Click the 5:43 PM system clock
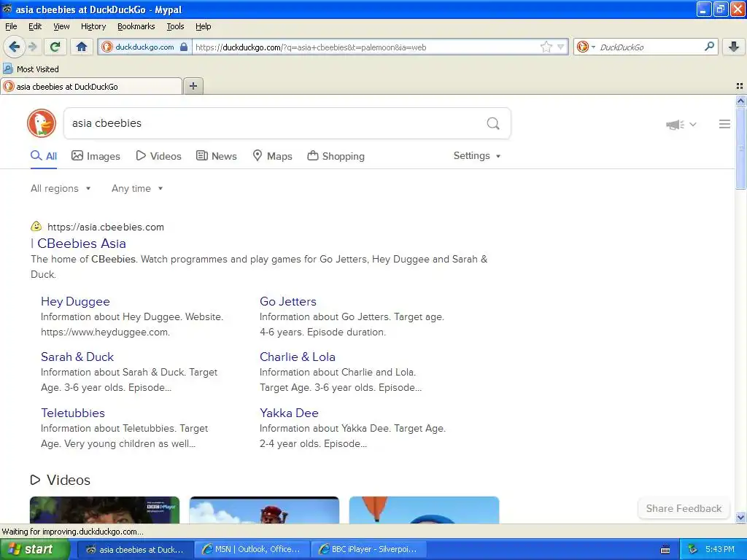This screenshot has width=747, height=560. point(719,549)
